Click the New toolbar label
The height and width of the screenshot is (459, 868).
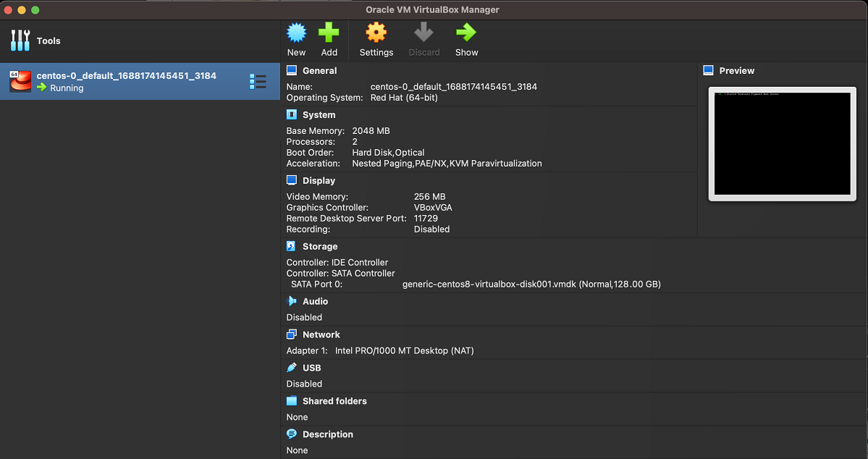[296, 53]
